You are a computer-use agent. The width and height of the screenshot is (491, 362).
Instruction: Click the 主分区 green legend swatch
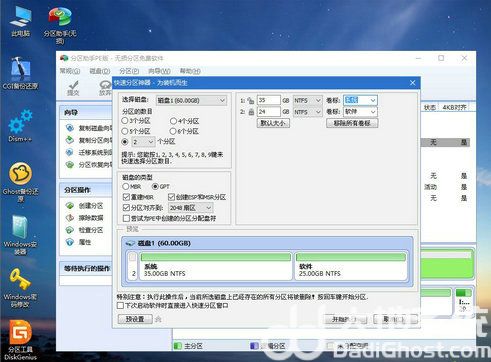(178, 346)
